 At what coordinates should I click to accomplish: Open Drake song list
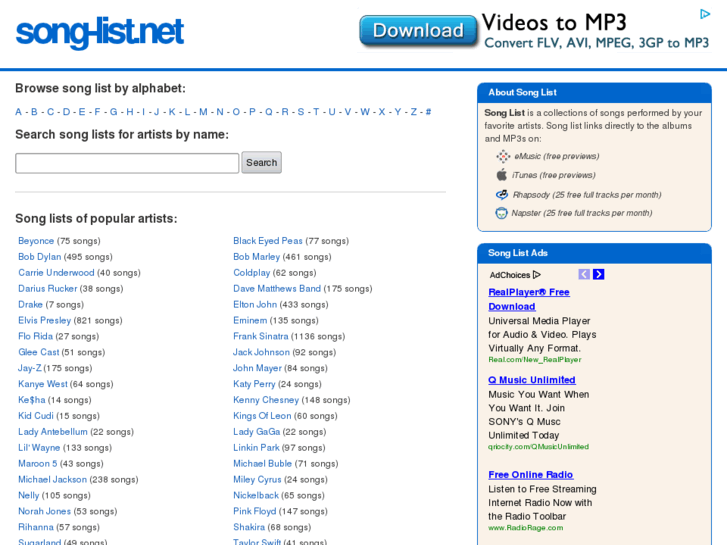tap(30, 304)
